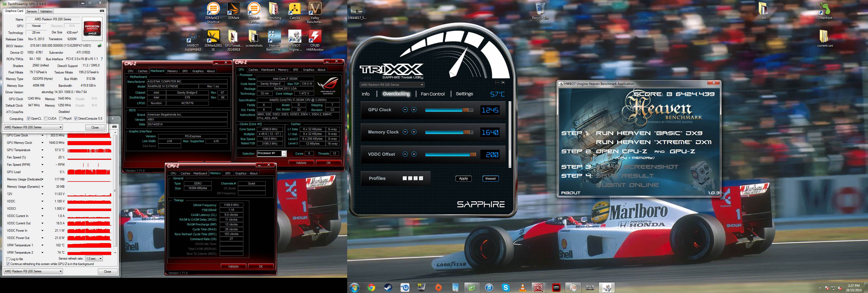Open the Greenfoot desktop icon
This screenshot has height=293, width=868.
[x=825, y=11]
